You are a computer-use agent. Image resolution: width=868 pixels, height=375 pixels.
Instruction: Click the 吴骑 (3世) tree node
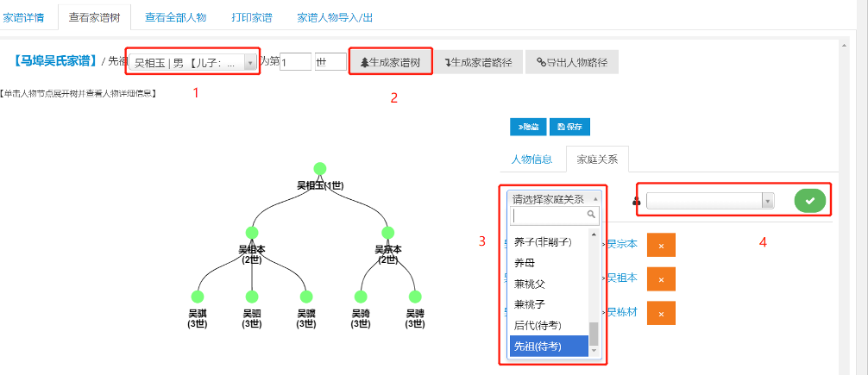click(361, 297)
